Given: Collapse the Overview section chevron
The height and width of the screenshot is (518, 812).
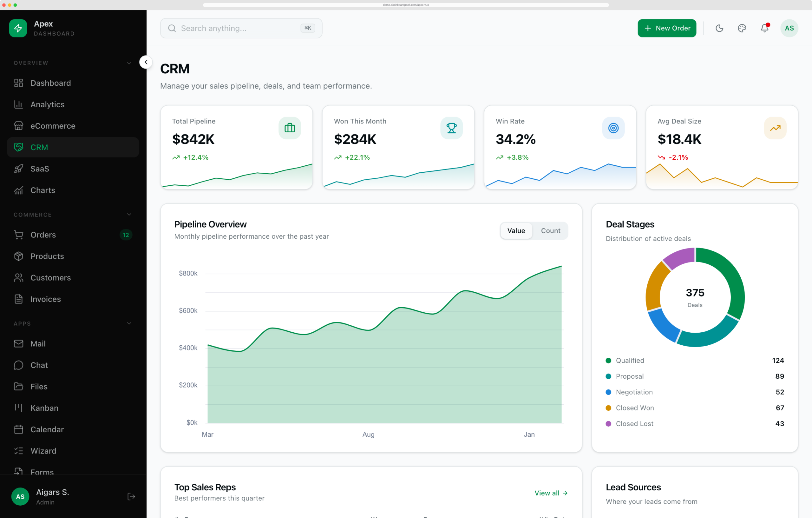Looking at the screenshot, I should [x=129, y=63].
